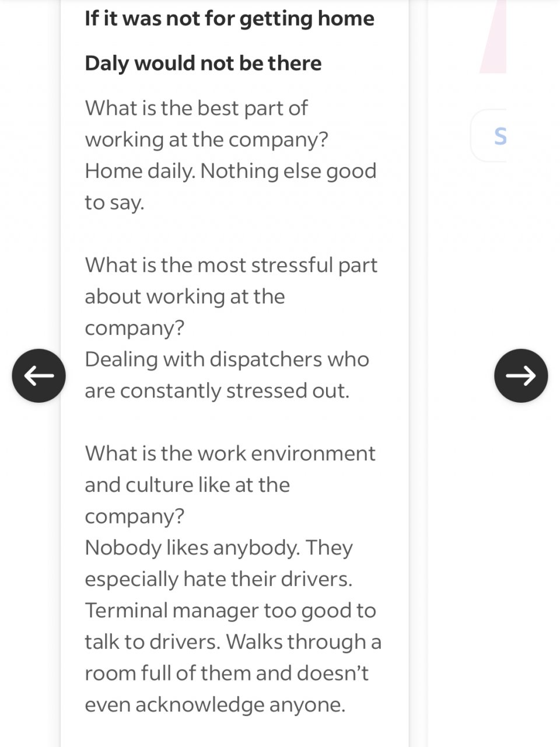Click the 'are constantly stressed out.' line
This screenshot has width=560, height=747.
click(217, 391)
